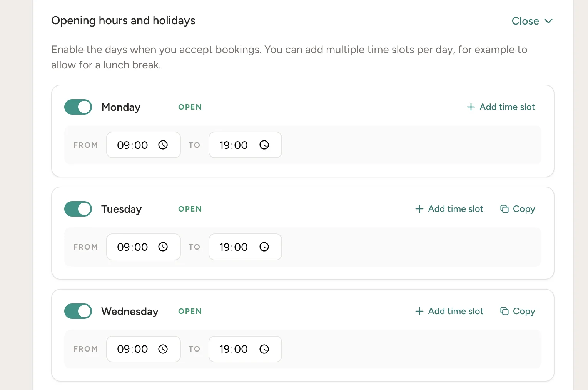588x390 pixels.
Task: Switch off the Wednesday toggle
Action: click(x=78, y=311)
